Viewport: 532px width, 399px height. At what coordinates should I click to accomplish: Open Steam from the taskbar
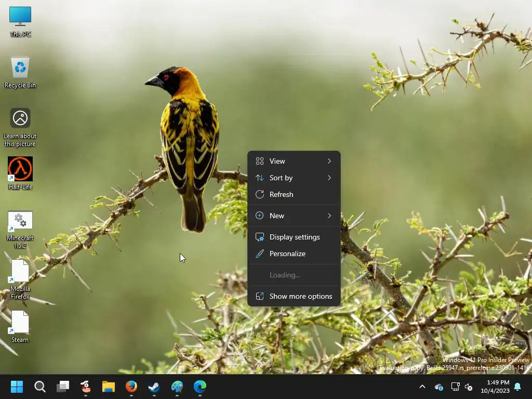[154, 387]
